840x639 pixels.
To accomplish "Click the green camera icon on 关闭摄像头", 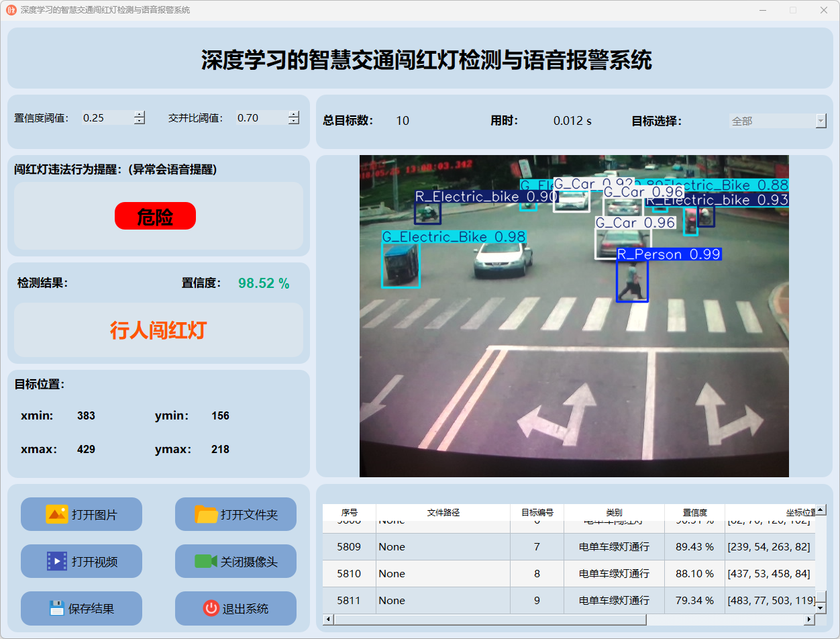I will pyautogui.click(x=206, y=561).
